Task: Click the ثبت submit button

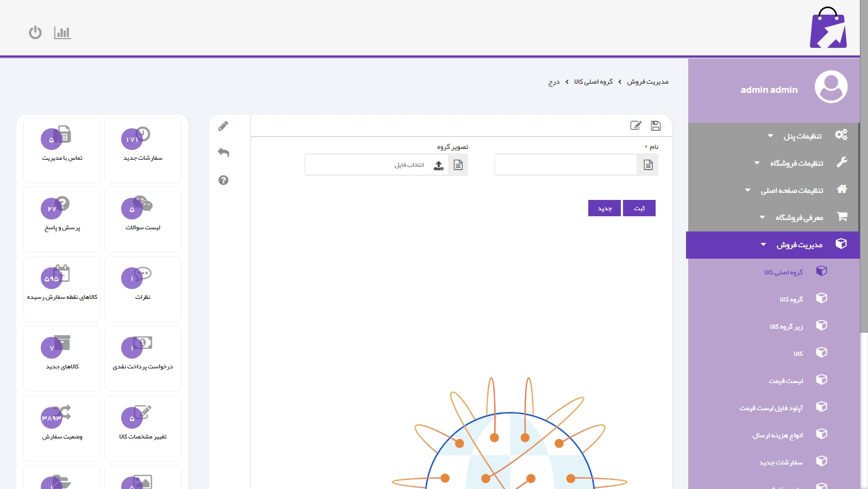Action: [x=639, y=208]
